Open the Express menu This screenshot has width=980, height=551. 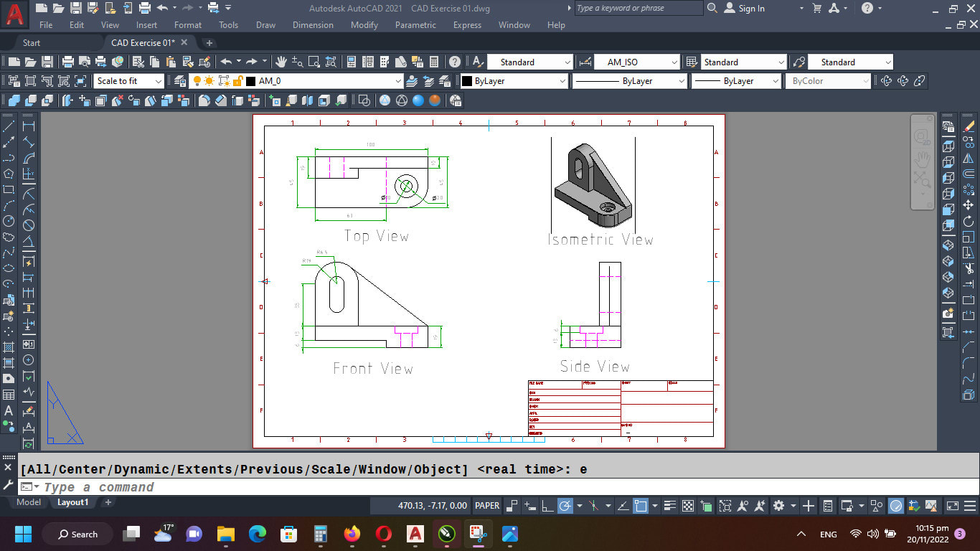(467, 24)
